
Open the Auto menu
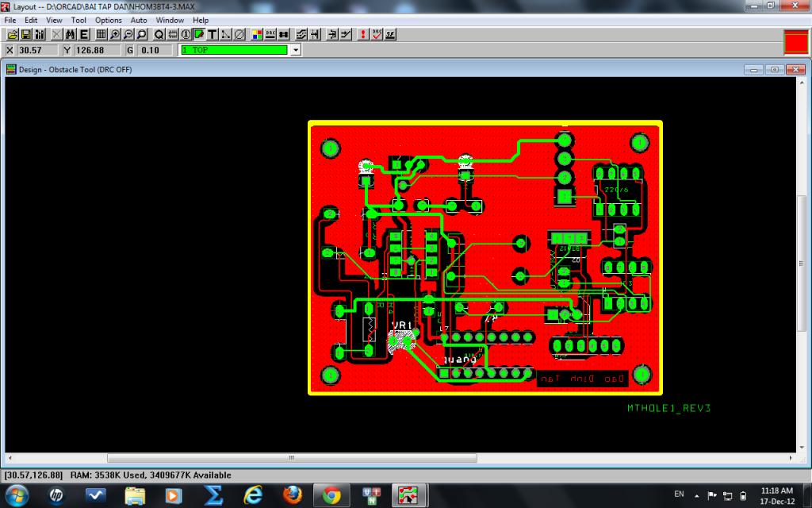coord(139,20)
